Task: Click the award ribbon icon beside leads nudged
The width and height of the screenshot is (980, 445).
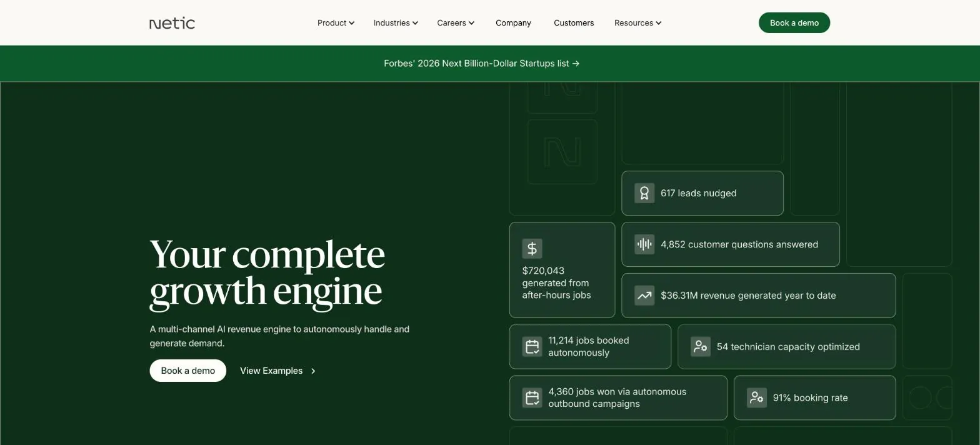Action: (644, 193)
